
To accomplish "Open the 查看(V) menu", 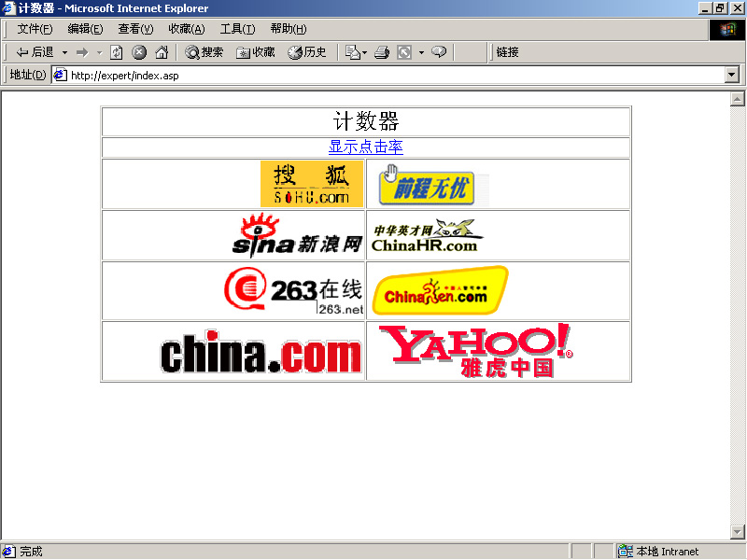I will 135,29.
